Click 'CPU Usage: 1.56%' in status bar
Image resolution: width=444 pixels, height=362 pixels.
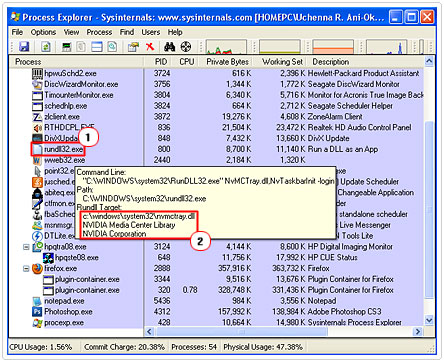(41, 347)
